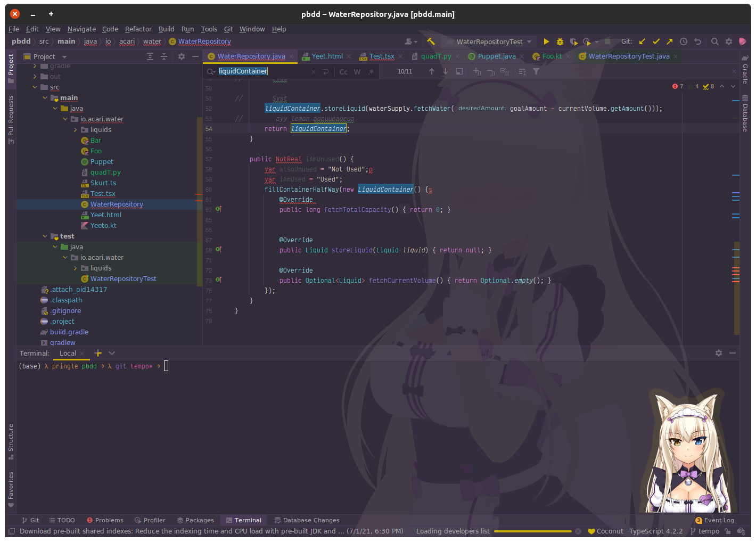
Task: Open the Refactor menu
Action: tap(138, 29)
